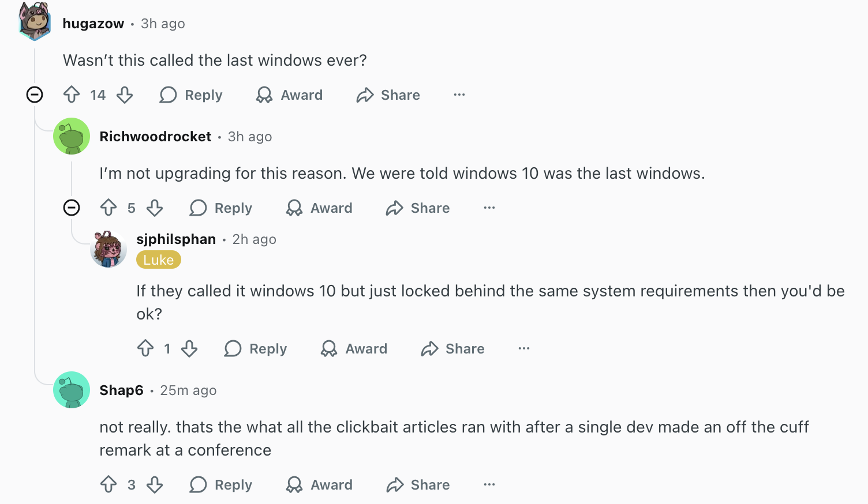Viewport: 868px width, 504px height.
Task: Collapse hugazow's comment thread
Action: pos(35,95)
